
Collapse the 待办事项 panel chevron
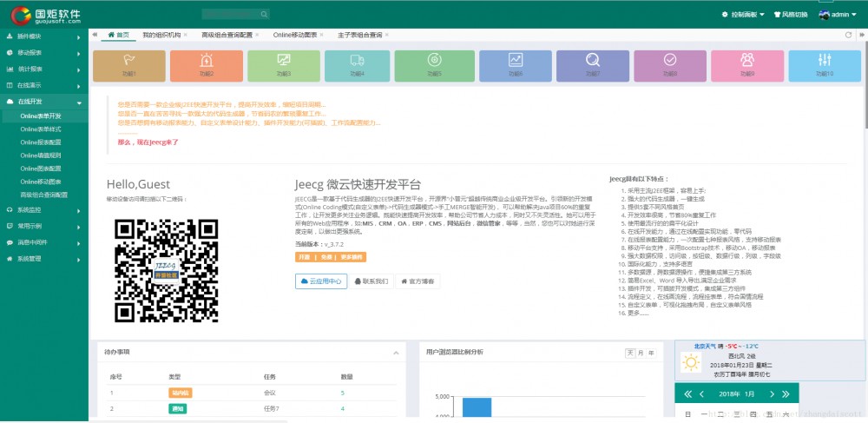click(x=396, y=354)
